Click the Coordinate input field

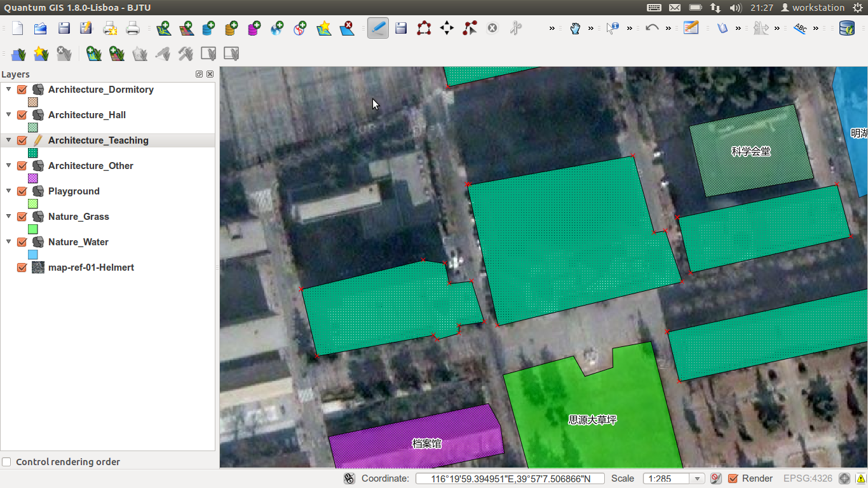pos(510,479)
